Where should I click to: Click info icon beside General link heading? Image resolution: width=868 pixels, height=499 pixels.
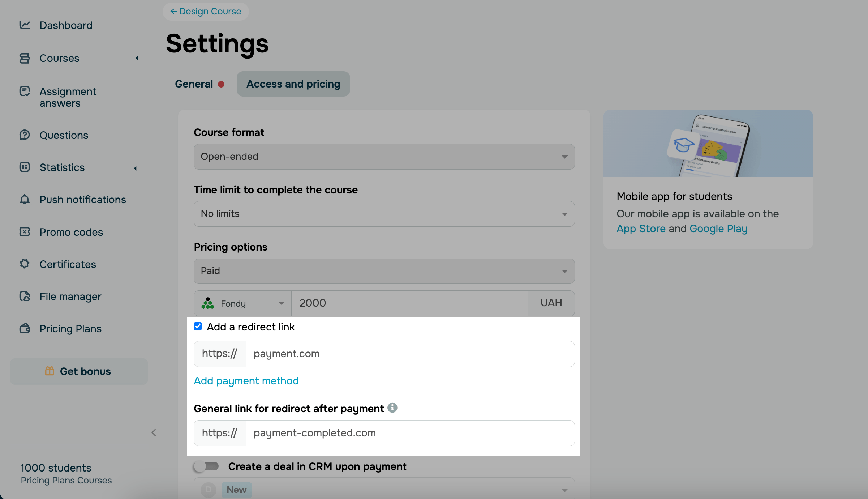[x=392, y=408]
